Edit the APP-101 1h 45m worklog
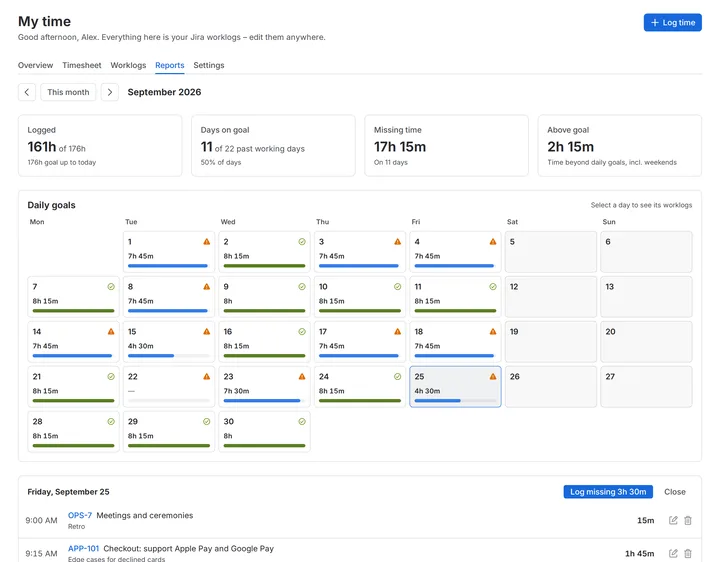 pos(673,553)
